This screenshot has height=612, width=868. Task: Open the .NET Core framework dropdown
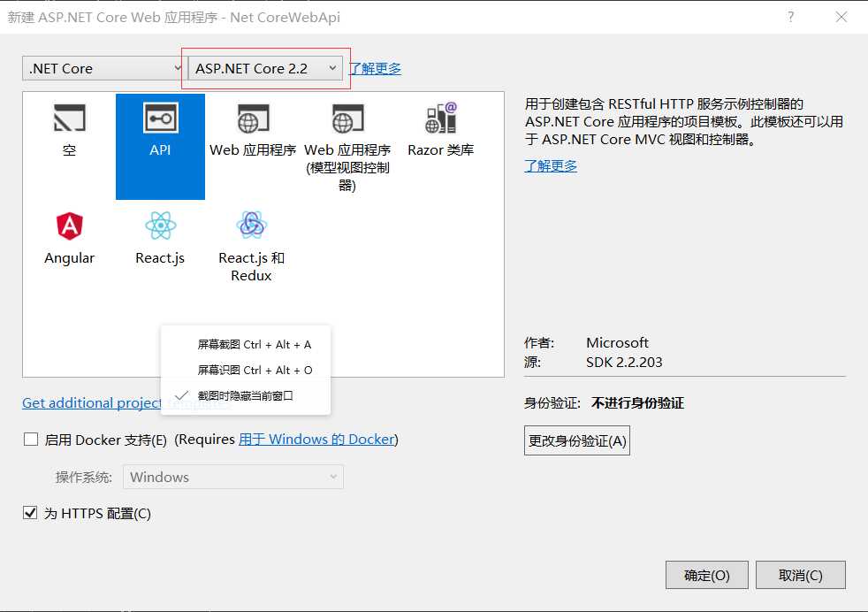(103, 68)
